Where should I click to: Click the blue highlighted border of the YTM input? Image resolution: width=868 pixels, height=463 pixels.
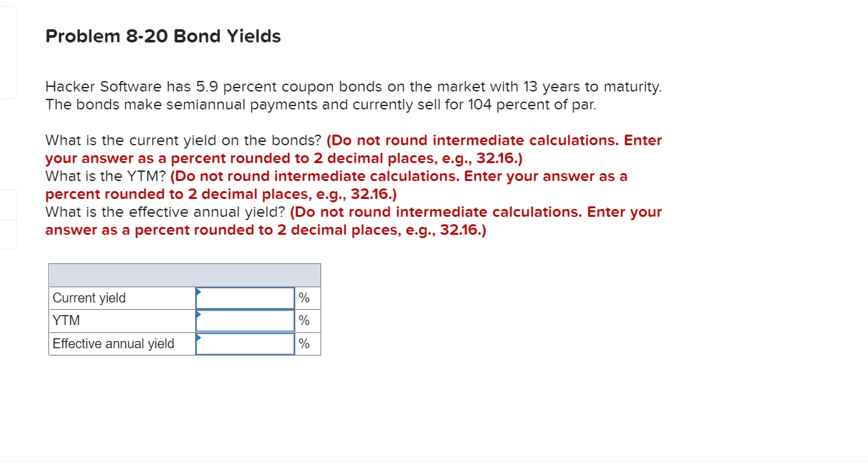(x=244, y=309)
